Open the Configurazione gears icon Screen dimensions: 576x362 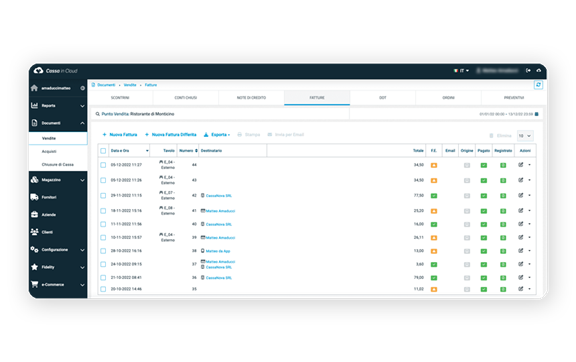(35, 249)
